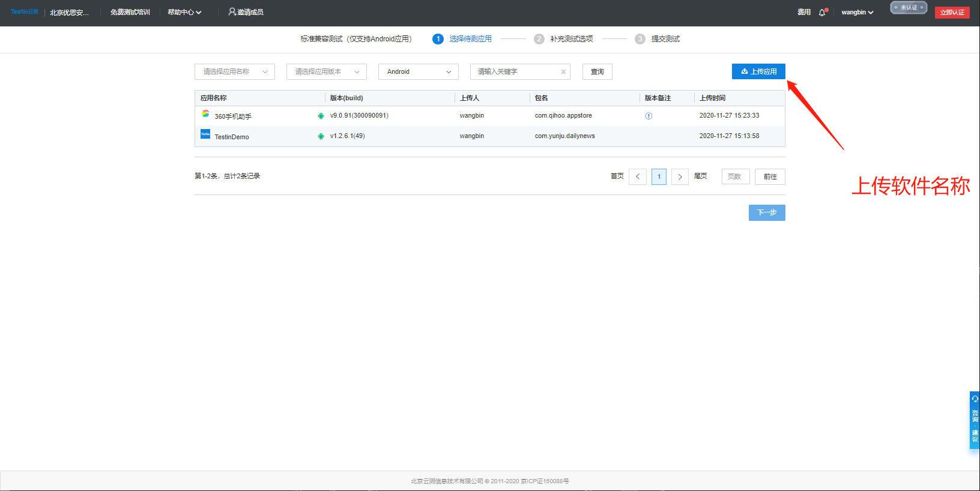Click upload time 2020-11-27 15:23:33
The image size is (980, 491).
729,115
